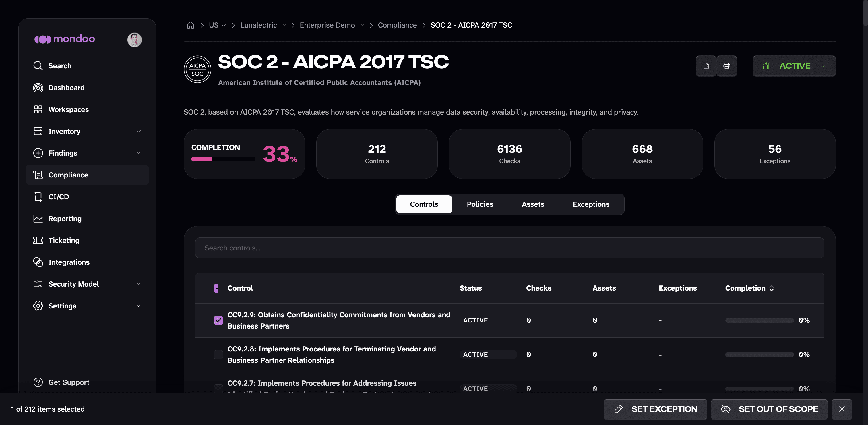Screen dimensions: 868x425
Task: Open the CI/CD sidebar icon
Action: coord(38,197)
